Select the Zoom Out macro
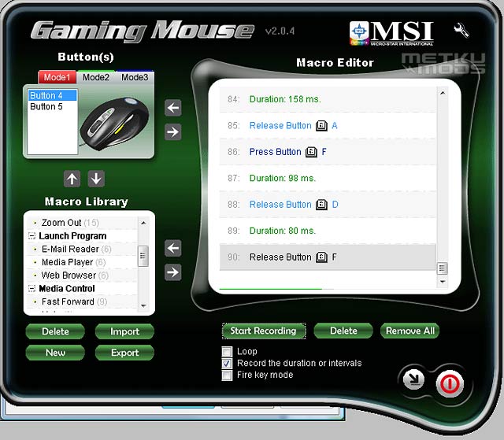Viewport: 504px width, 440px height. (83, 223)
